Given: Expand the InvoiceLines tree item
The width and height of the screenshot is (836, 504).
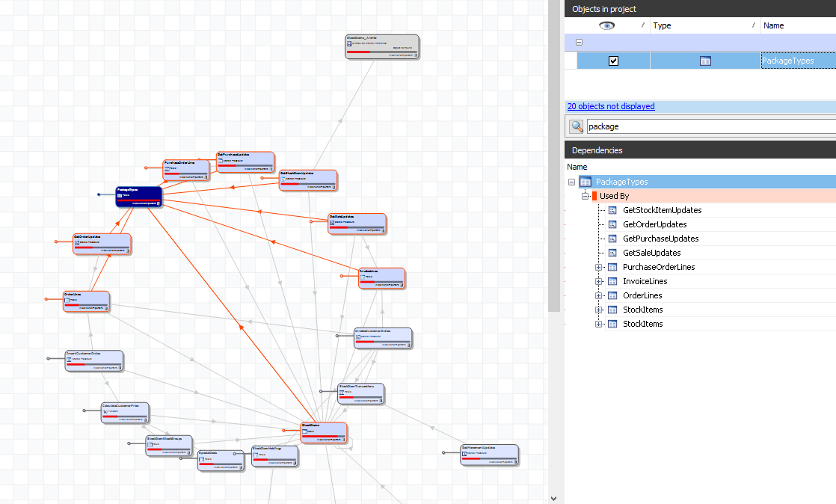Looking at the screenshot, I should [599, 281].
